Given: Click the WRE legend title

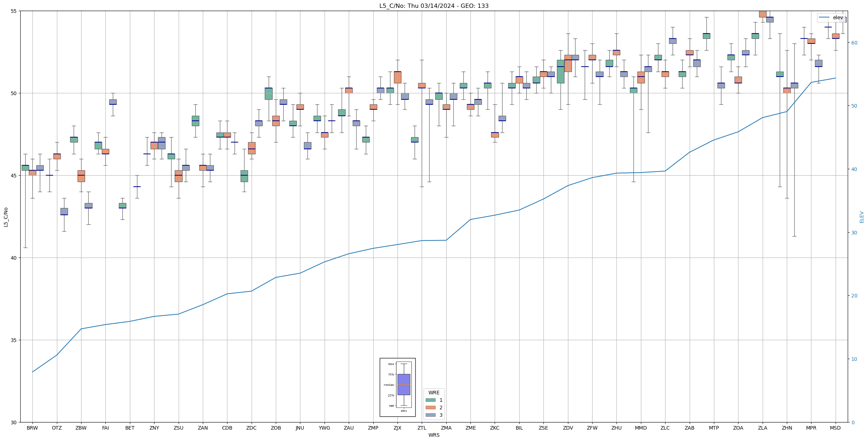Looking at the screenshot, I should [x=433, y=393].
